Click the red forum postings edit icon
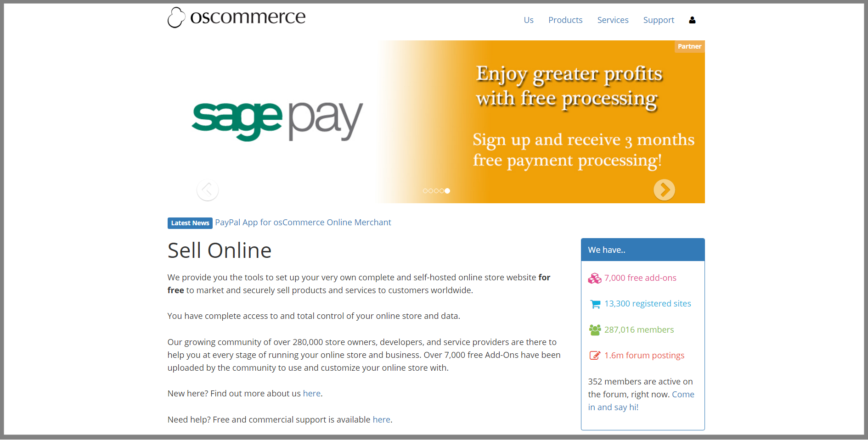The height and width of the screenshot is (440, 868). 595,356
